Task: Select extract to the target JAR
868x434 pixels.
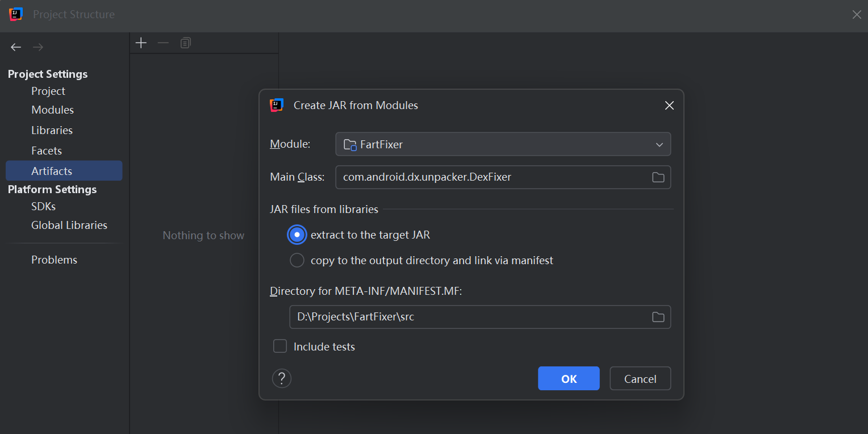Action: pos(297,235)
